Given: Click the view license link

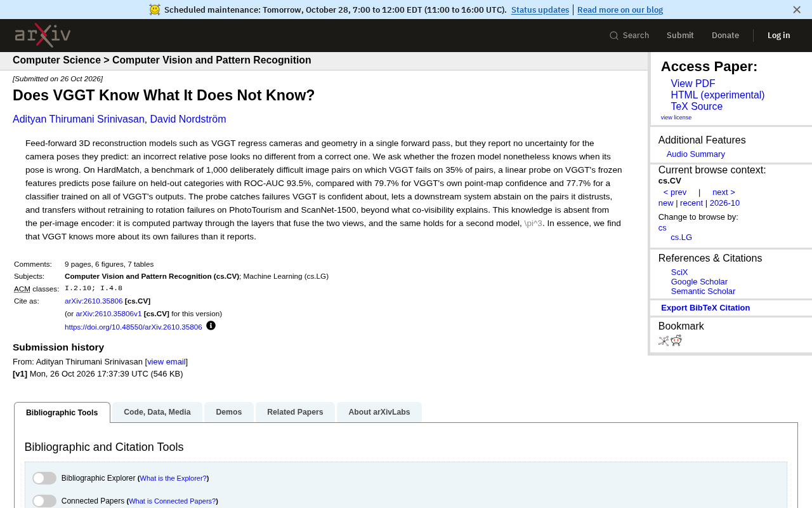Looking at the screenshot, I should 676,117.
